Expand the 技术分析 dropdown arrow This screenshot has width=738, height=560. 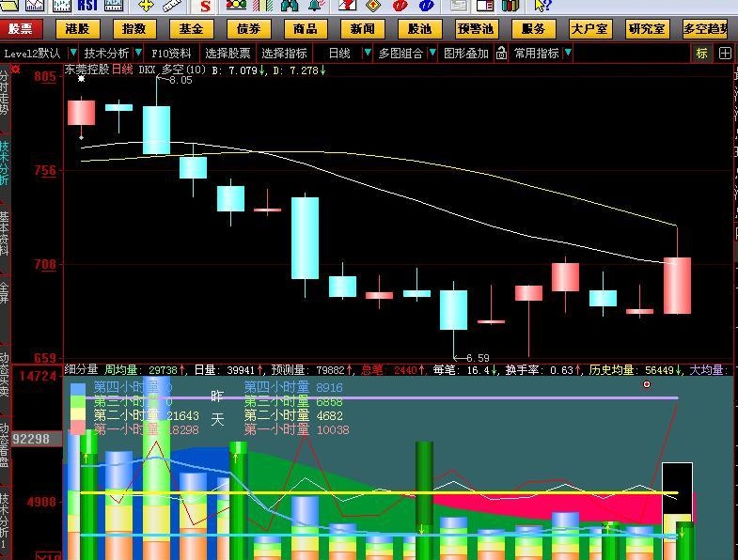[x=138, y=53]
